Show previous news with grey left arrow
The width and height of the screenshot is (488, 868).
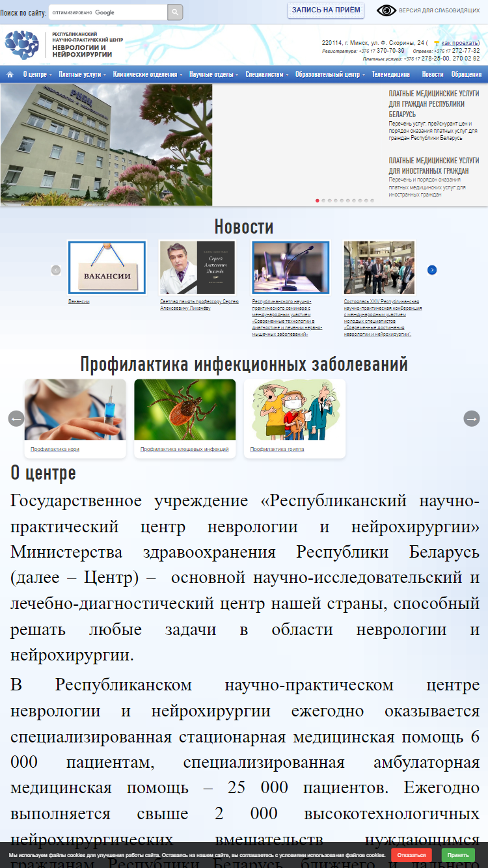click(x=56, y=270)
